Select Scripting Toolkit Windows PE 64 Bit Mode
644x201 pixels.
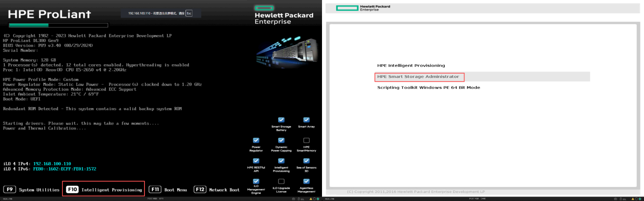point(428,88)
